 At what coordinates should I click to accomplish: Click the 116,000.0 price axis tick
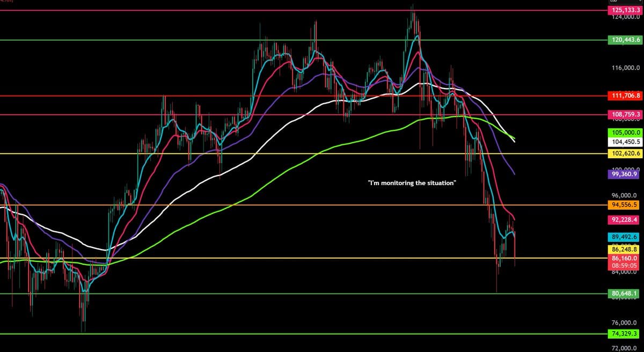click(x=624, y=69)
